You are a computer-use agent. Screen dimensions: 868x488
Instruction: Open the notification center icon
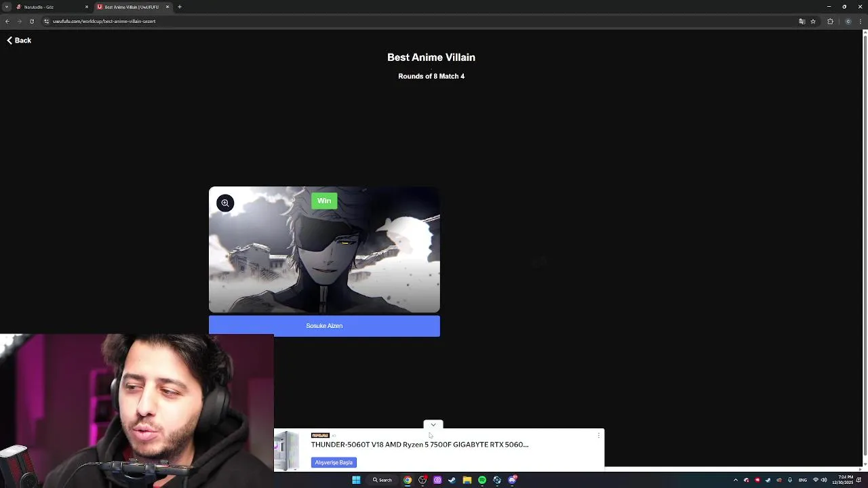coord(859,480)
